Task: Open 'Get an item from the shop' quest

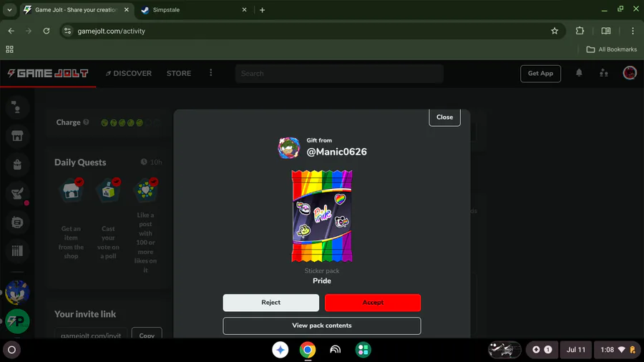Action: [x=71, y=219]
